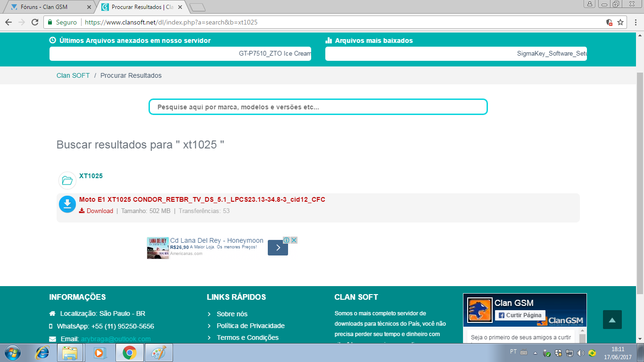Click the PT language indicator
Viewport: 644px width, 362px height.
[513, 352]
